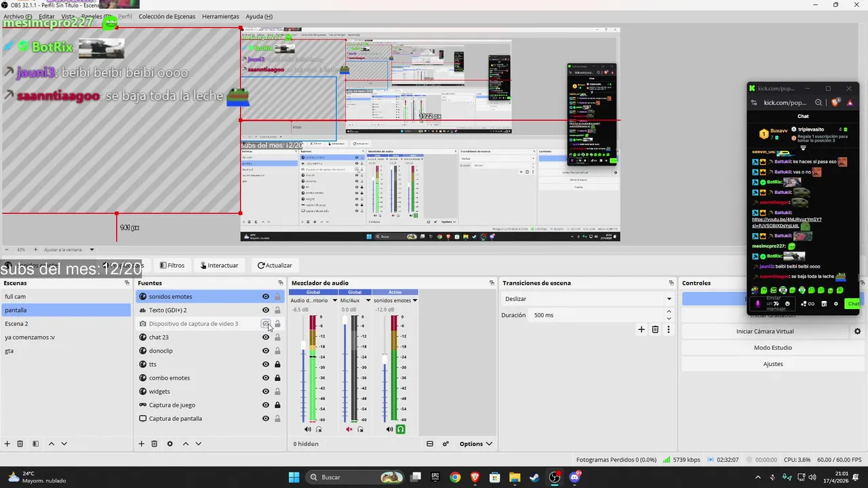The image size is (868, 488).
Task: Mute the Audio del escritorio speaker icon
Action: coord(307,429)
